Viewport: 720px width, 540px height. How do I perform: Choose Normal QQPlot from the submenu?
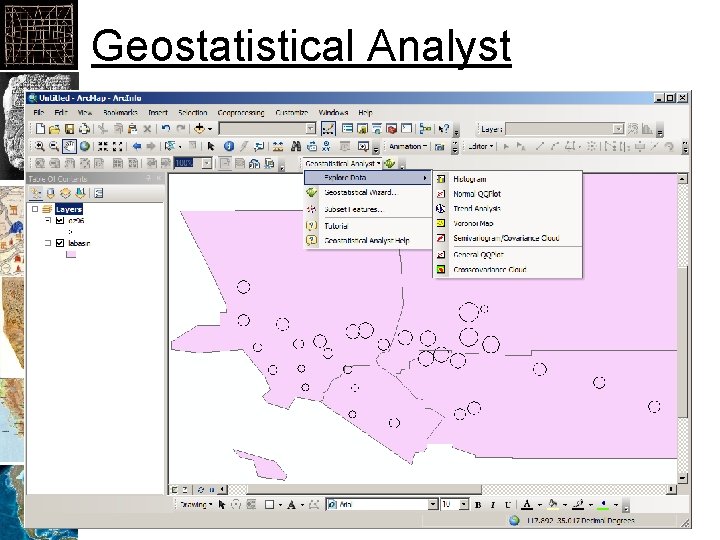pos(507,194)
